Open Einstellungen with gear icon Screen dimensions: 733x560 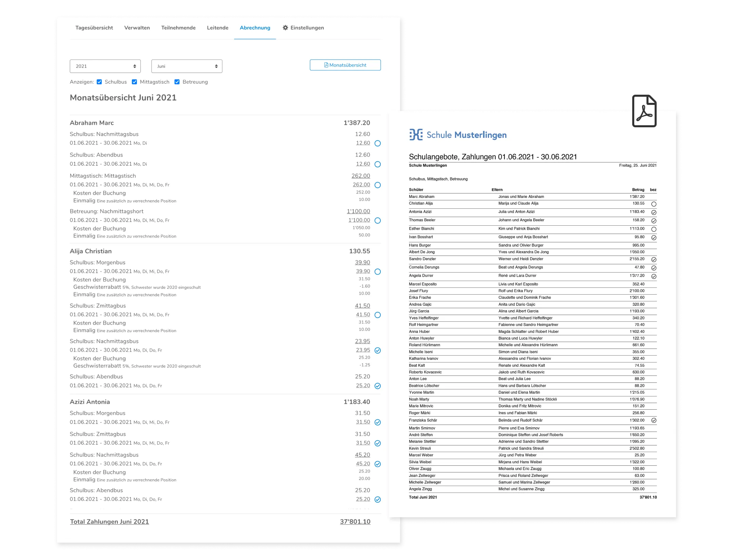coord(303,28)
